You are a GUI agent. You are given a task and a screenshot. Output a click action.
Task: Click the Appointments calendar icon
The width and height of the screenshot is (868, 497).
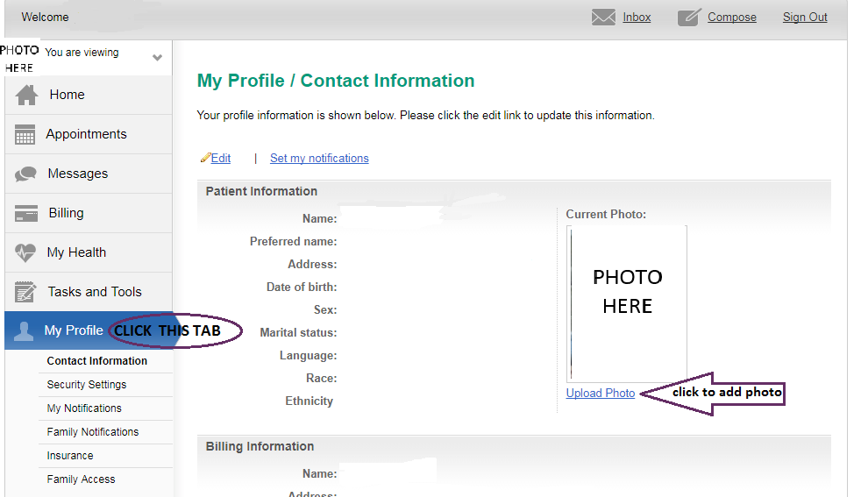(26, 134)
